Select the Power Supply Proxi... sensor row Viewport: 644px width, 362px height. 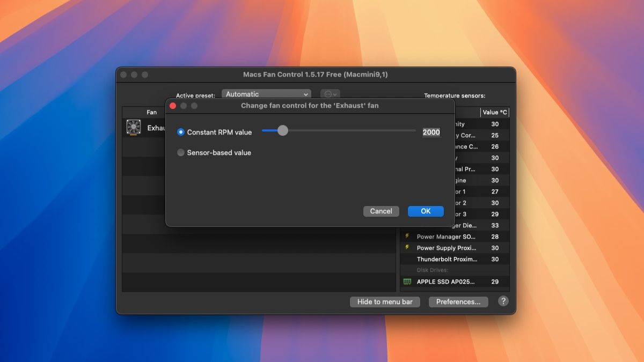[455, 248]
